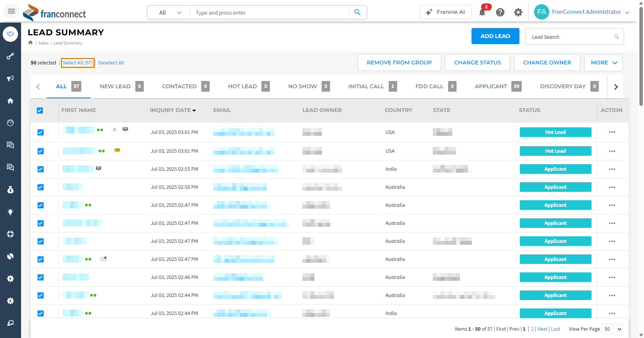The width and height of the screenshot is (644, 338).
Task: Uncheck the India 02:55 PM row checkbox
Action: click(41, 169)
